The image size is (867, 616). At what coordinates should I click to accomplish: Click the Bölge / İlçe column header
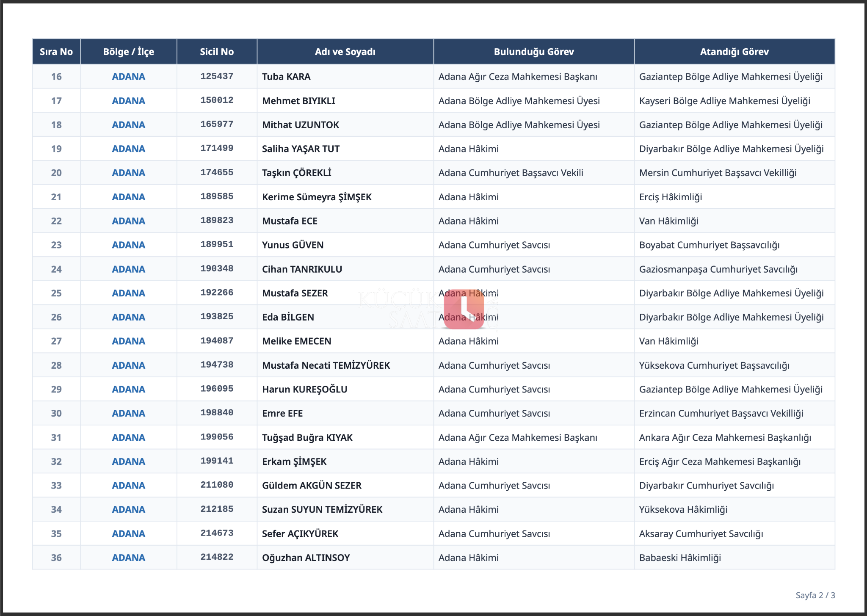[x=129, y=52]
